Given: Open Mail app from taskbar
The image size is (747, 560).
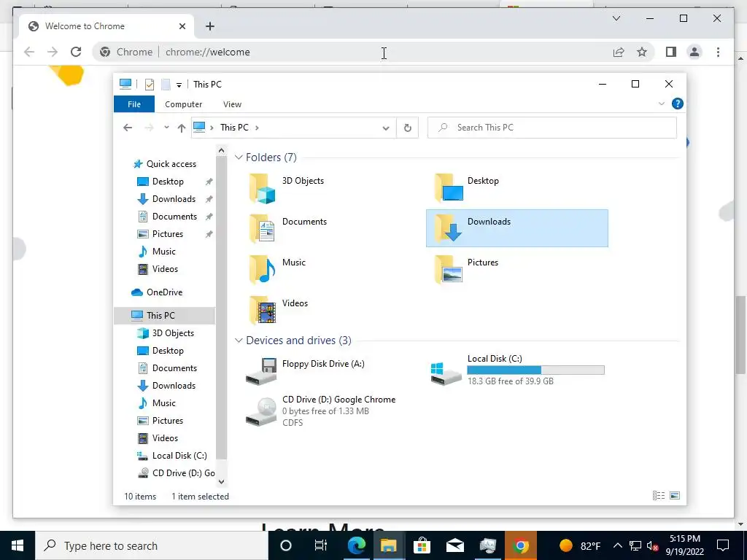Looking at the screenshot, I should [x=455, y=545].
